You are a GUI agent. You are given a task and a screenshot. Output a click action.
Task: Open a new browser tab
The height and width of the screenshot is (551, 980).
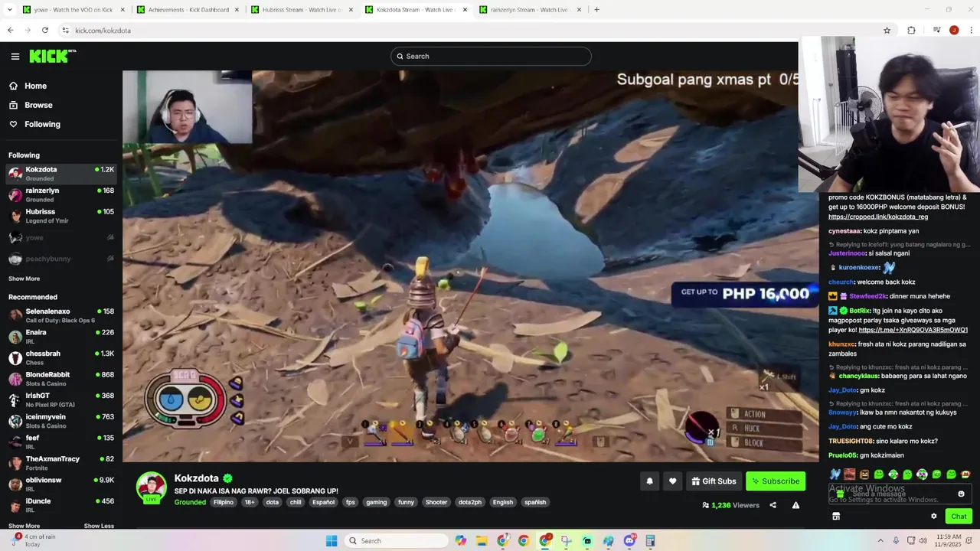(596, 10)
